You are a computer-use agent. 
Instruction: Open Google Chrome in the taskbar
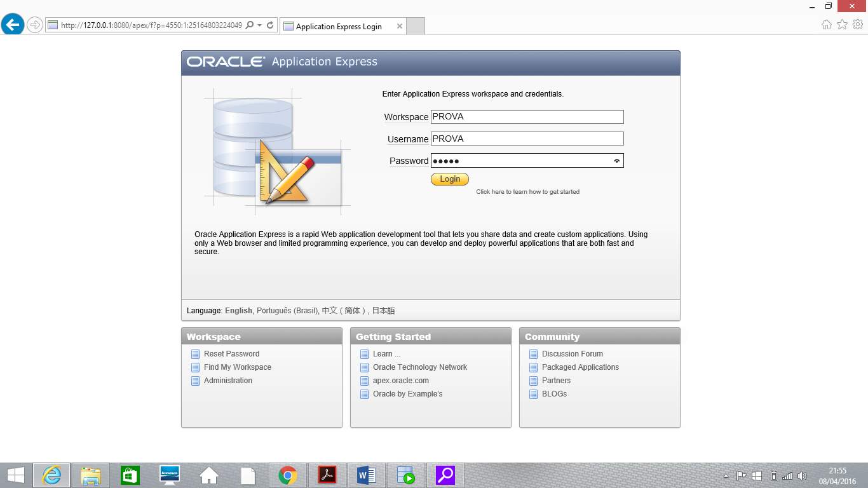288,475
